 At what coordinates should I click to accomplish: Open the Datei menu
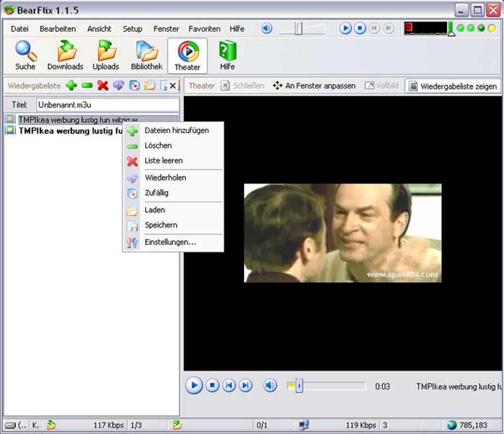20,29
